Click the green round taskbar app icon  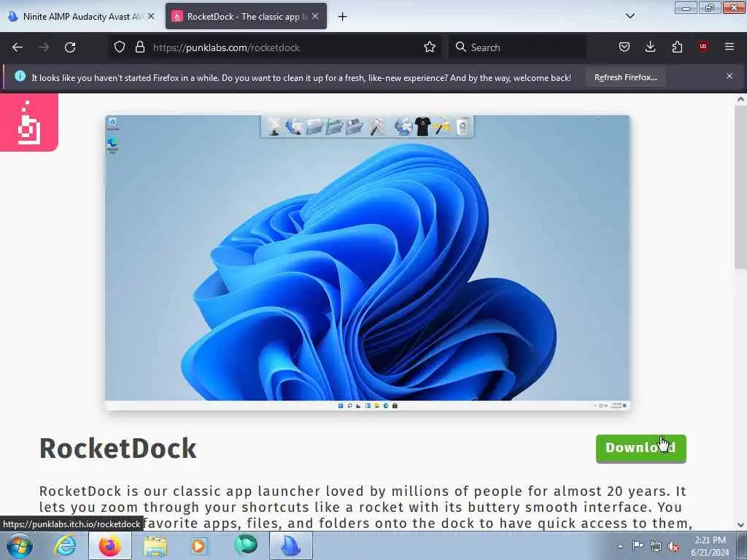[x=246, y=545]
